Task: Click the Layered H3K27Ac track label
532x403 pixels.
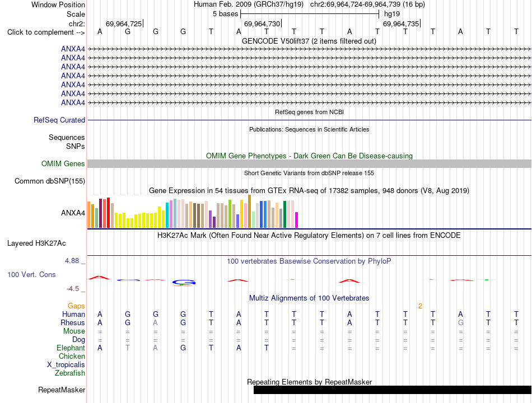Action: (36, 243)
